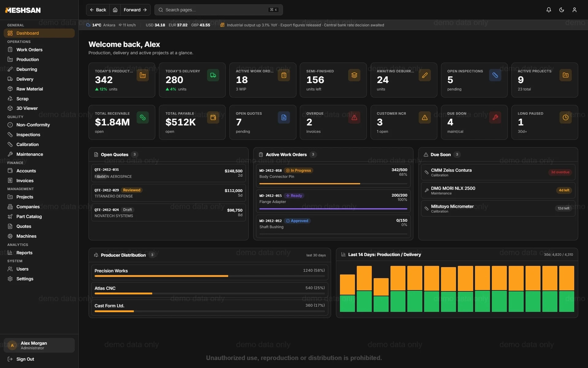Click the Calibration icon in sidebar
The width and height of the screenshot is (588, 368).
click(x=10, y=144)
